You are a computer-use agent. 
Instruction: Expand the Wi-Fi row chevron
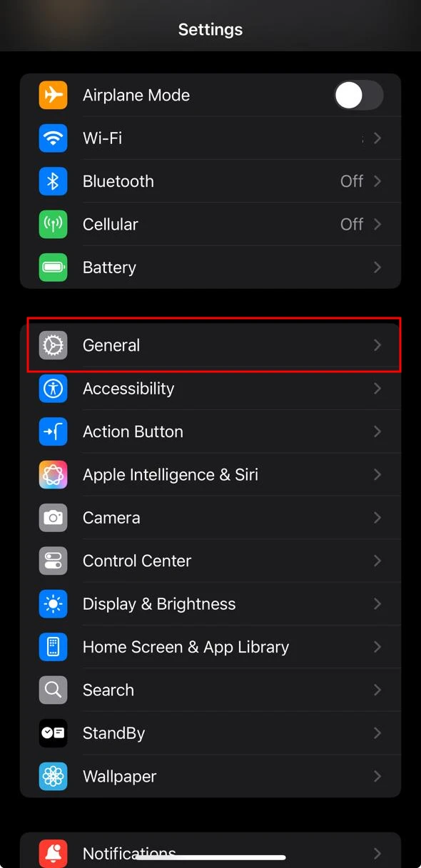click(377, 138)
